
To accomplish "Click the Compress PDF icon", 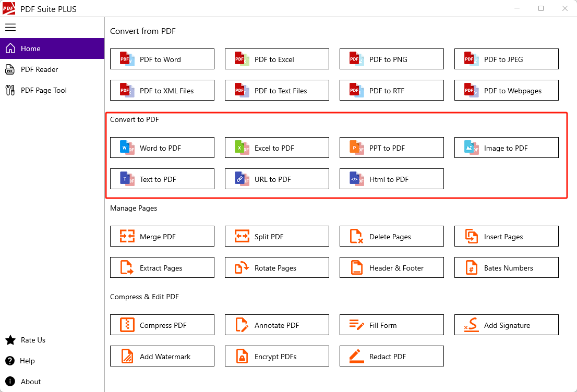I will coord(127,325).
